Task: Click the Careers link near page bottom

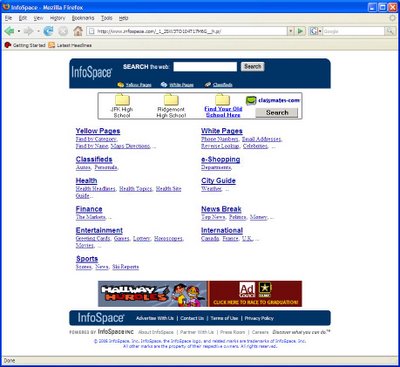Action: (260, 332)
